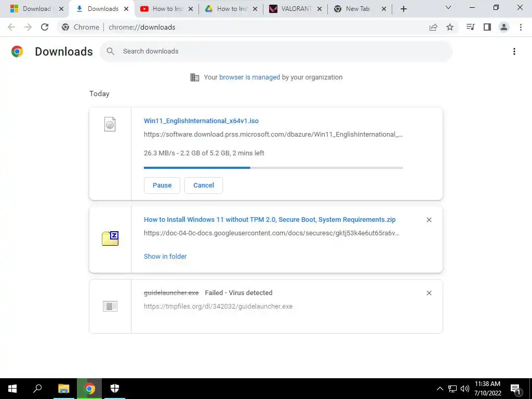Open a new tab with plus button
The height and width of the screenshot is (399, 532).
[x=403, y=9]
